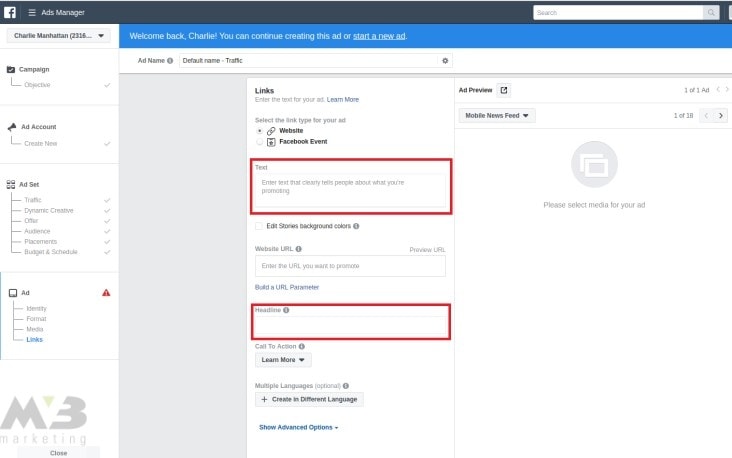
Task: Click the start a new ad link
Action: tap(379, 36)
